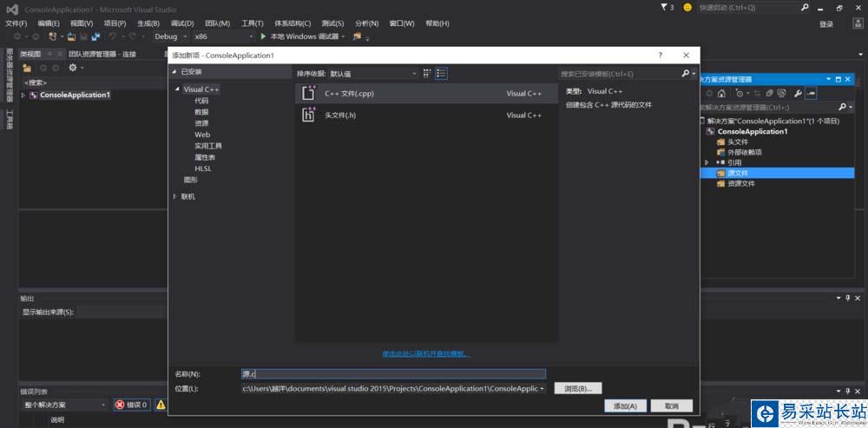Click the warnings triangle filter in error list
The image size is (868, 428).
click(x=161, y=405)
